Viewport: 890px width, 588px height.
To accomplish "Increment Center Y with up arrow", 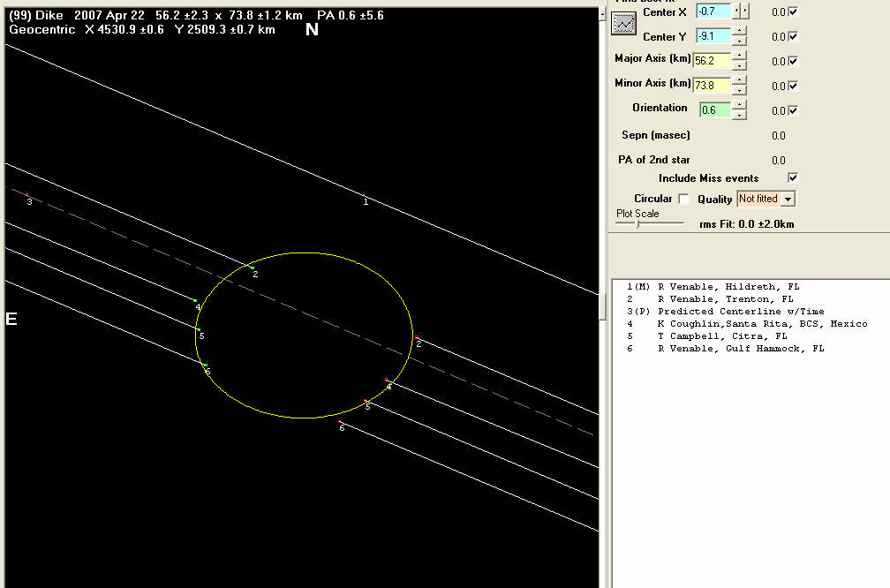I will tap(739, 32).
